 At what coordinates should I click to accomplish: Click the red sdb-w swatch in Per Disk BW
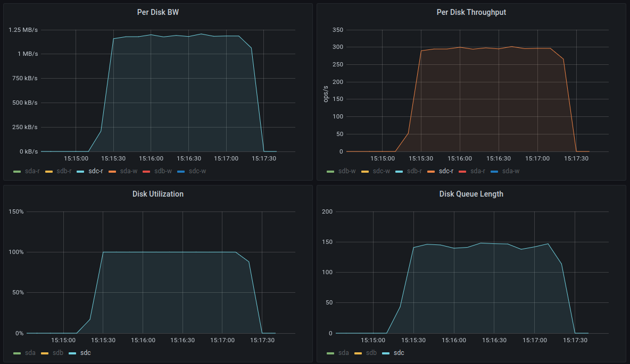(146, 172)
